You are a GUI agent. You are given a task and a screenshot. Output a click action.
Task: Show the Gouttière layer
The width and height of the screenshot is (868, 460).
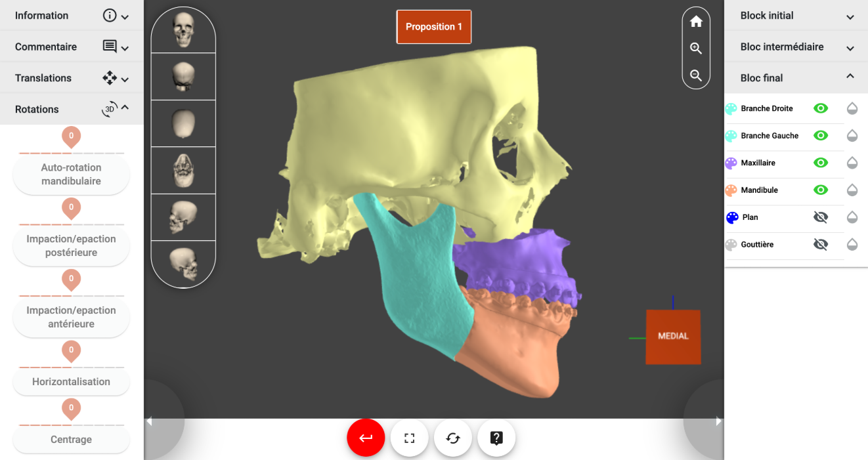[x=821, y=245]
